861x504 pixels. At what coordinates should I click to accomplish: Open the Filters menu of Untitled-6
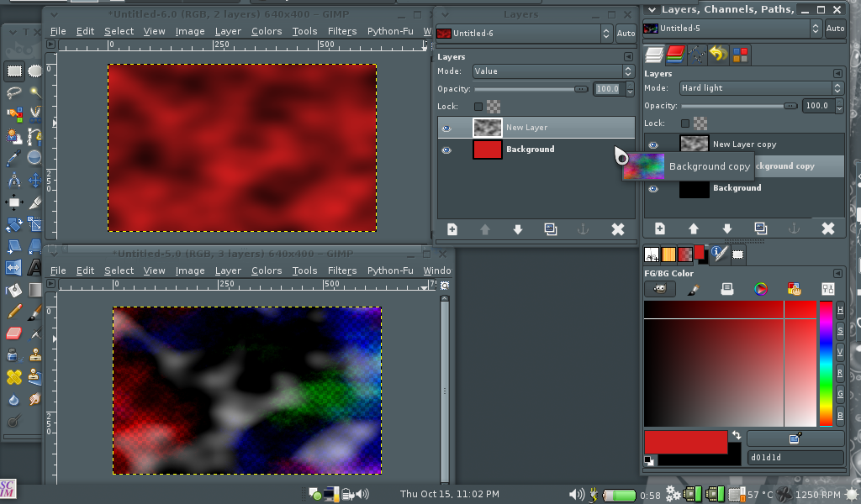point(341,31)
